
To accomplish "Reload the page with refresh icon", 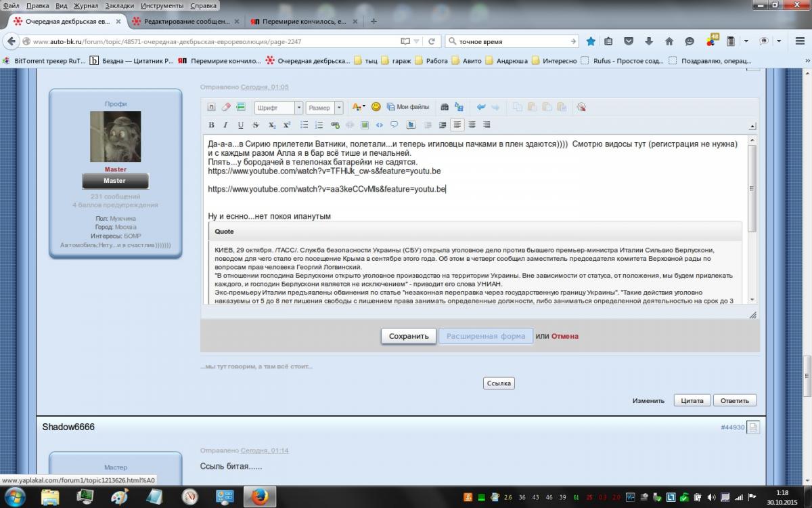I will 431,41.
